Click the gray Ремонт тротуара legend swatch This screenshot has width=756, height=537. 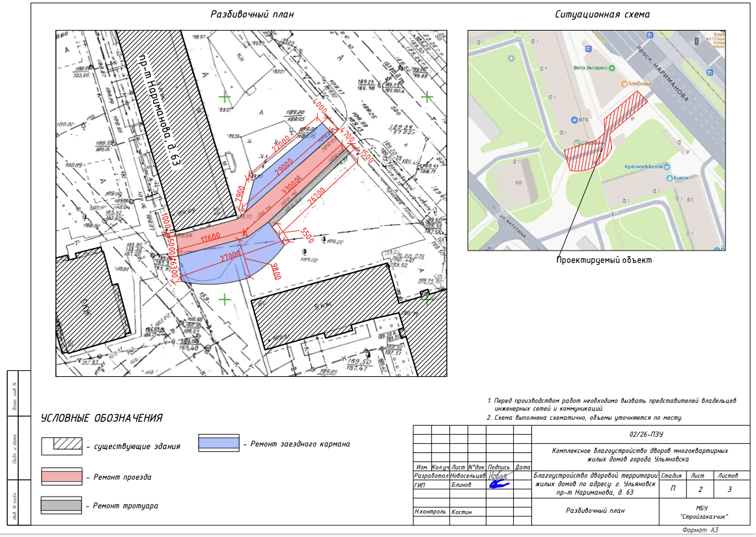click(x=62, y=505)
